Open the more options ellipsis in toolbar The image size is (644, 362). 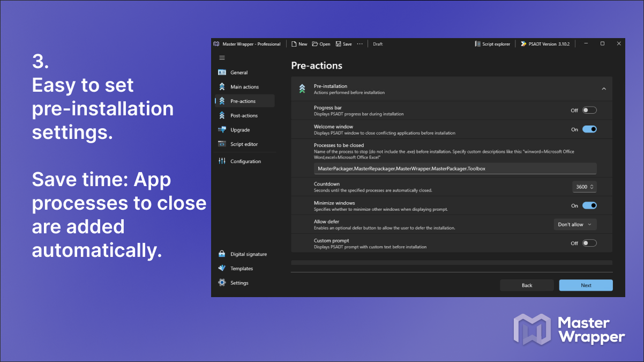point(360,44)
